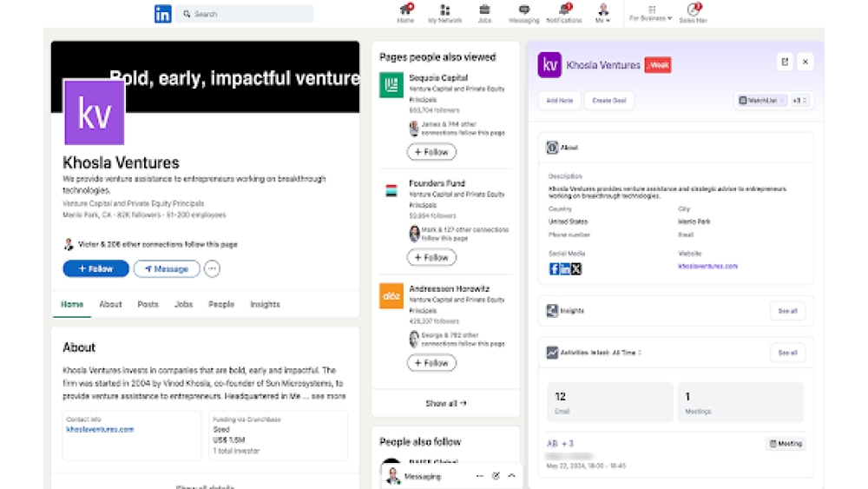Open the 12 Email activity tile
868x489 pixels.
[x=609, y=402]
